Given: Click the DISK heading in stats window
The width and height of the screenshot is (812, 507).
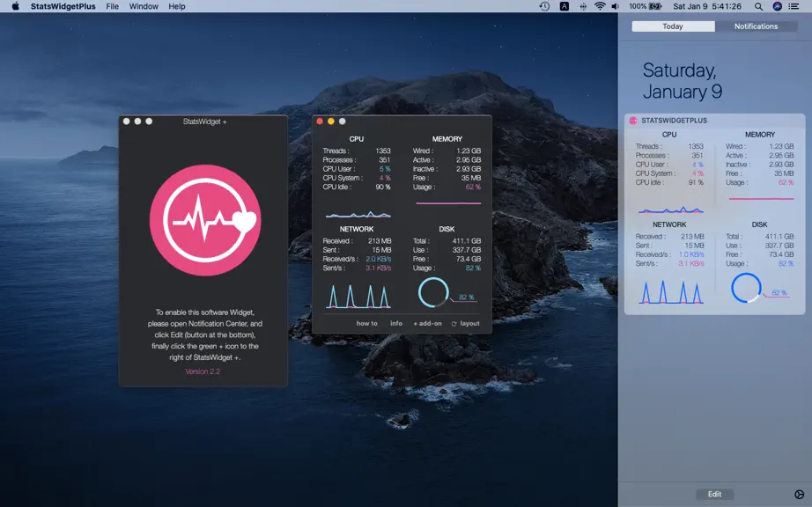Looking at the screenshot, I should [447, 229].
